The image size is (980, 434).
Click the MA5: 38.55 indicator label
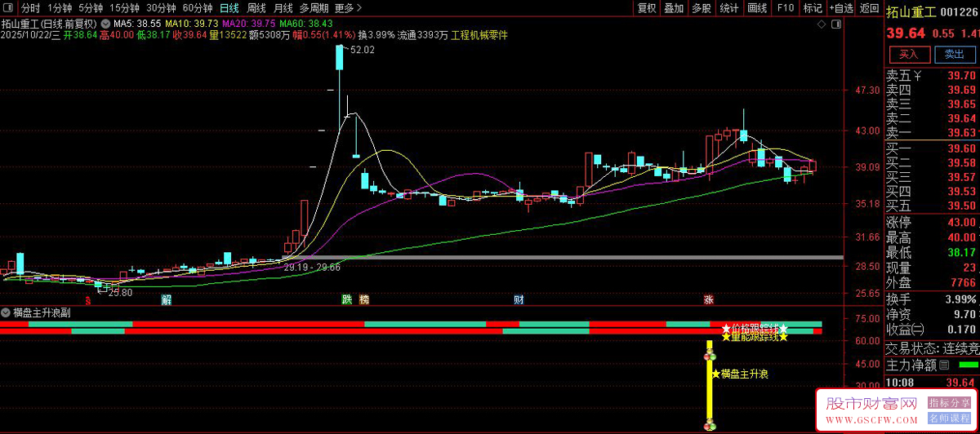coord(137,24)
